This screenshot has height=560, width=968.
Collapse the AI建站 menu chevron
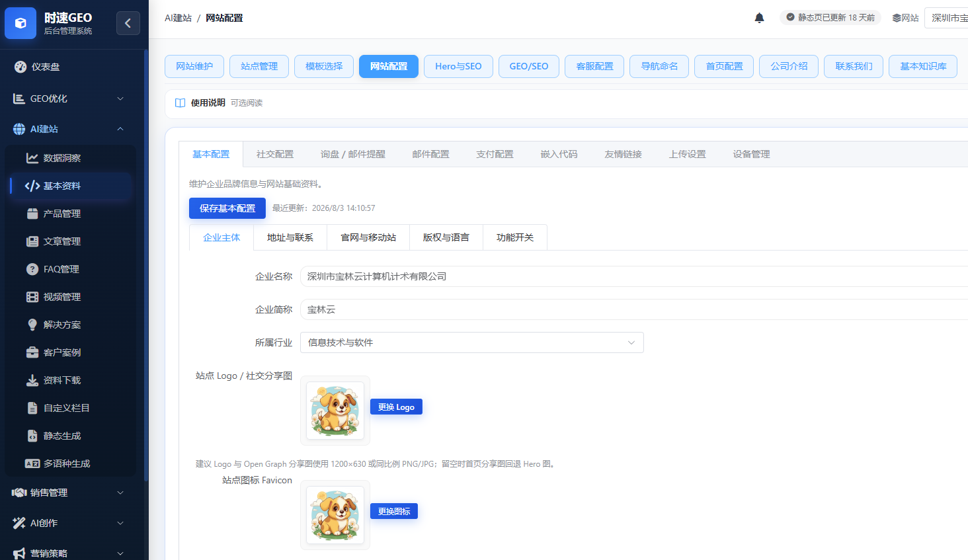(120, 129)
